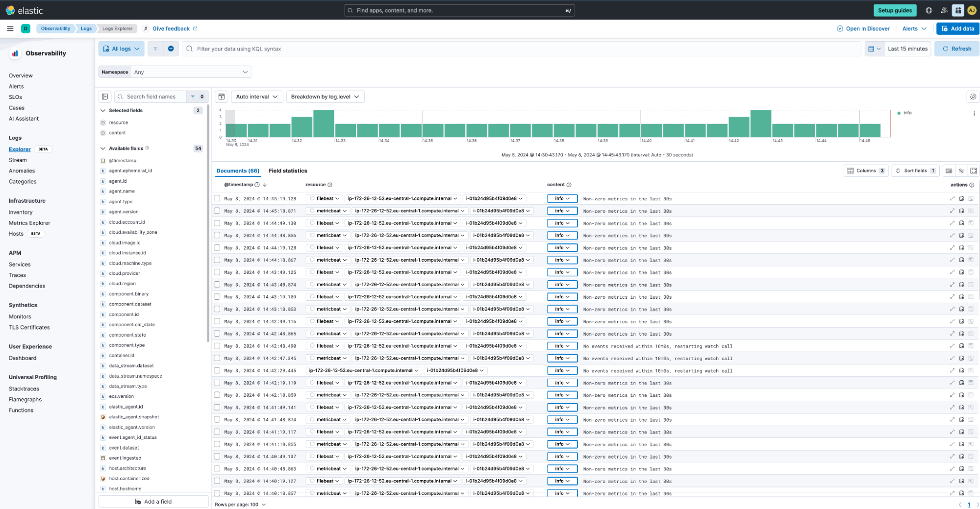Click the add filter plus icon

(171, 48)
